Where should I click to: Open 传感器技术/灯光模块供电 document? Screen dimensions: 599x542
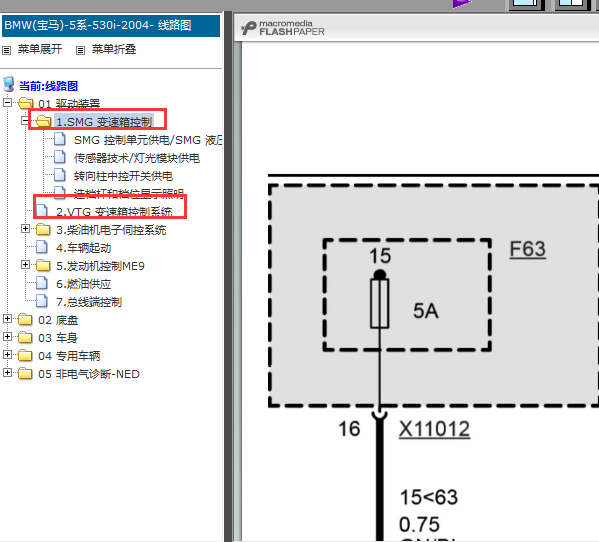point(137,158)
